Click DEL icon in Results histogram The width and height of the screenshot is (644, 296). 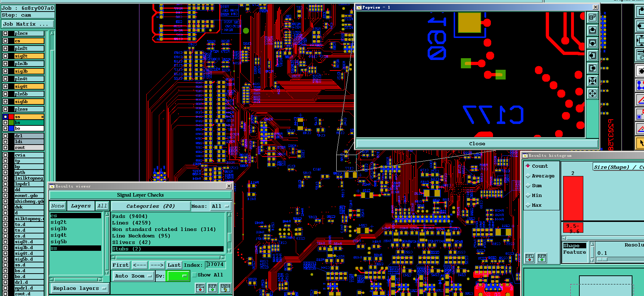click(530, 258)
